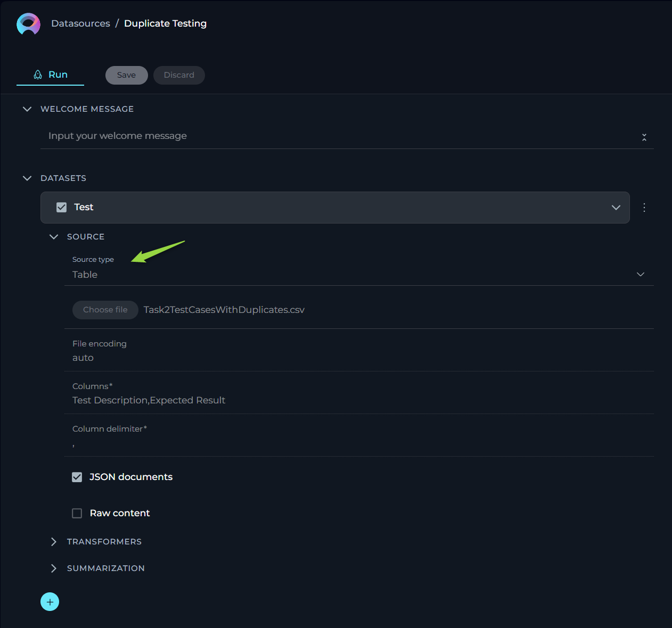This screenshot has width=672, height=628.
Task: Toggle the Test dataset checkbox
Action: [62, 207]
